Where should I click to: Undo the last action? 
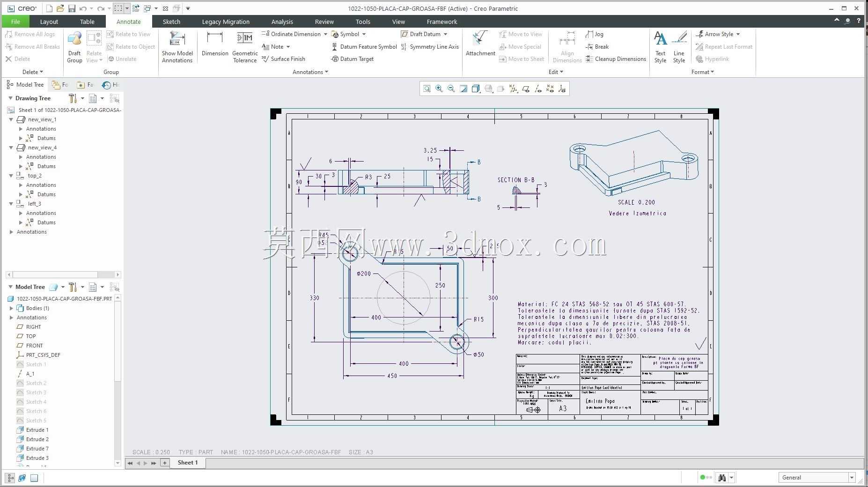pos(83,8)
